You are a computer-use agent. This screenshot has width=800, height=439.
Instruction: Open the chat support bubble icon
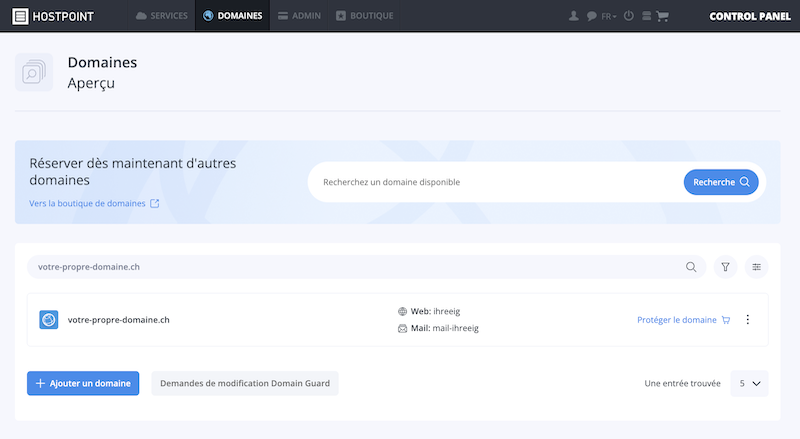pos(591,16)
